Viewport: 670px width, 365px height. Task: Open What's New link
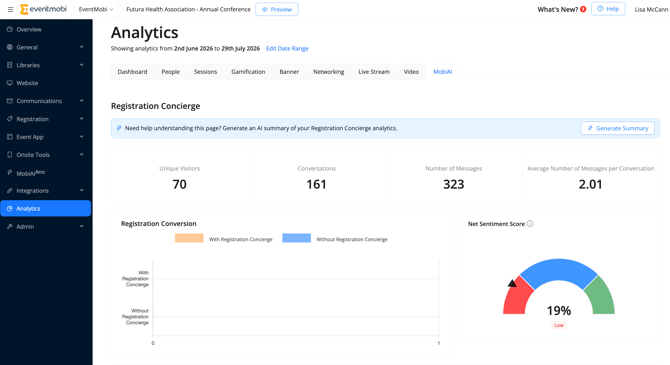(x=558, y=9)
